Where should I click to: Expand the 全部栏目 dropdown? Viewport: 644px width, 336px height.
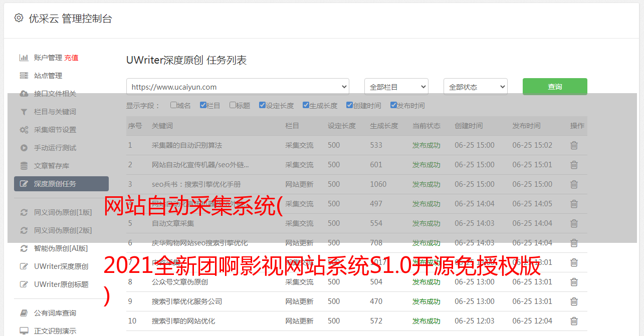coord(396,87)
